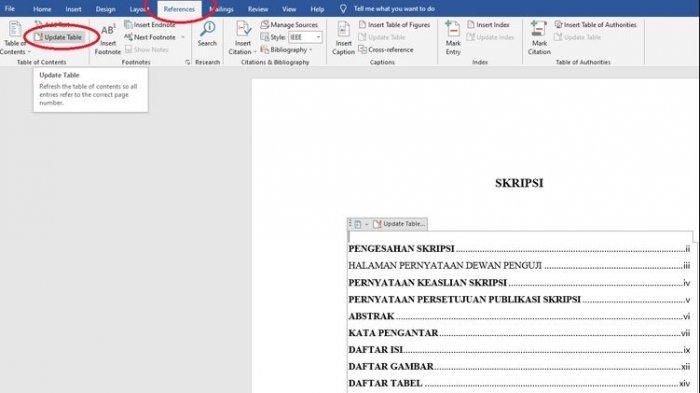Click the Table of Contents icon
The width and height of the screenshot is (700, 393).
[15, 29]
